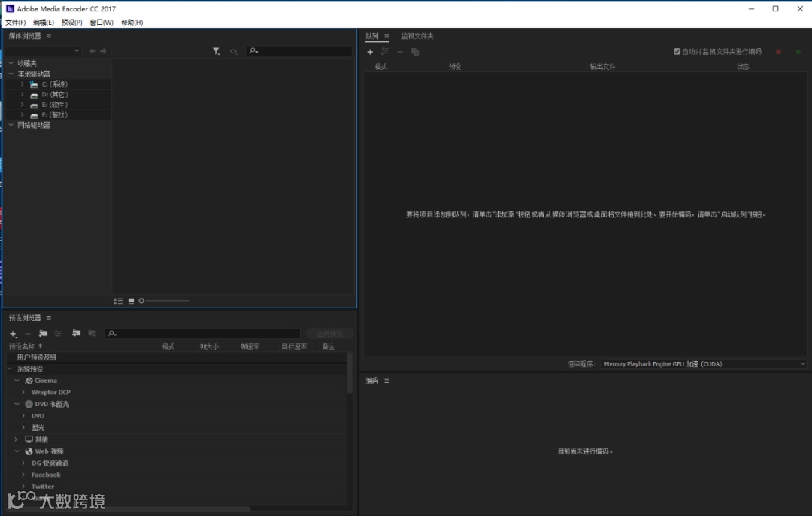Open the Media Browser panel menu icon
The height and width of the screenshot is (516, 812).
point(49,36)
